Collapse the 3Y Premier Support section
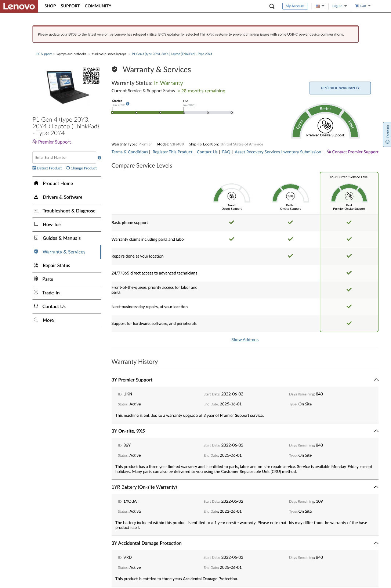Viewport: 391px width, 588px height. click(x=376, y=380)
